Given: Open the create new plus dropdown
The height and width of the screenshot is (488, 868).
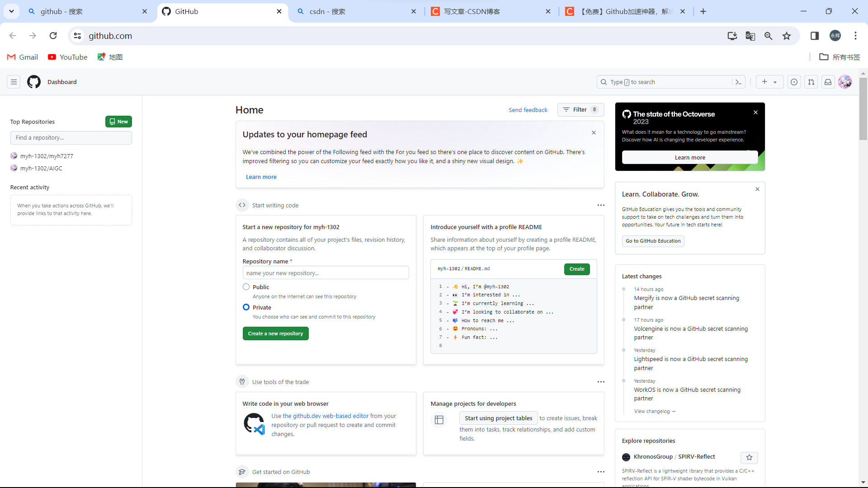Looking at the screenshot, I should coord(769,82).
